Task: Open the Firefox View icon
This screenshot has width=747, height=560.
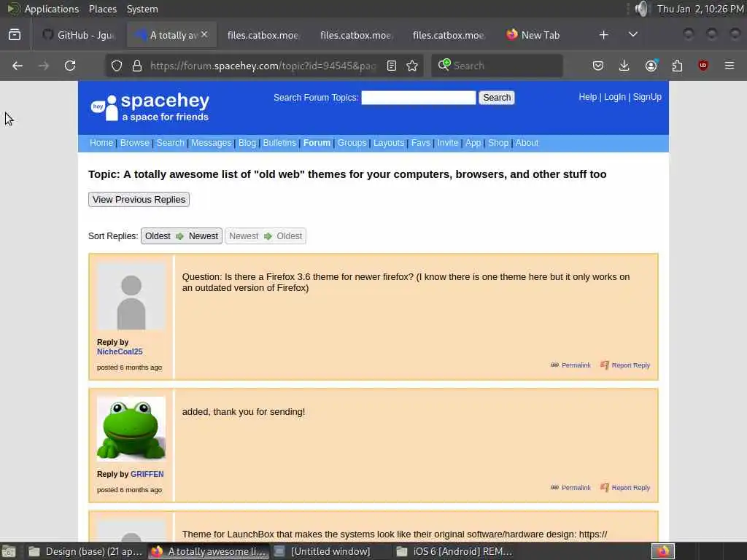Action: click(x=15, y=35)
